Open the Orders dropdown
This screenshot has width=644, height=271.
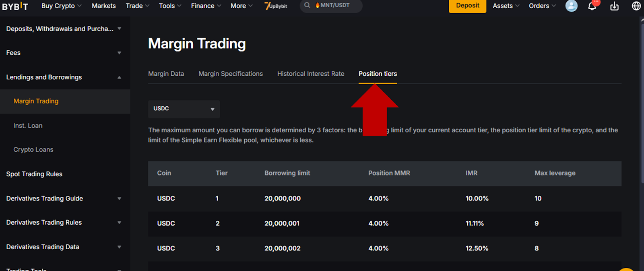(x=542, y=6)
